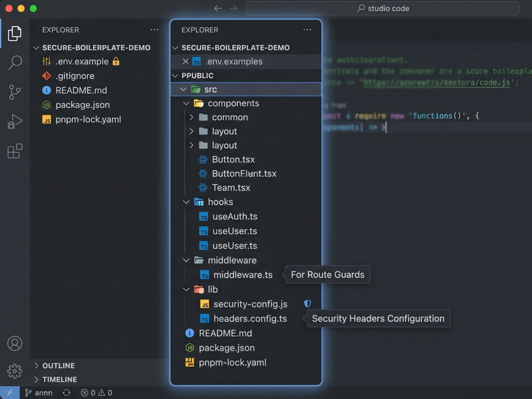Open README.md in the left explorer
The width and height of the screenshot is (532, 399).
click(81, 90)
